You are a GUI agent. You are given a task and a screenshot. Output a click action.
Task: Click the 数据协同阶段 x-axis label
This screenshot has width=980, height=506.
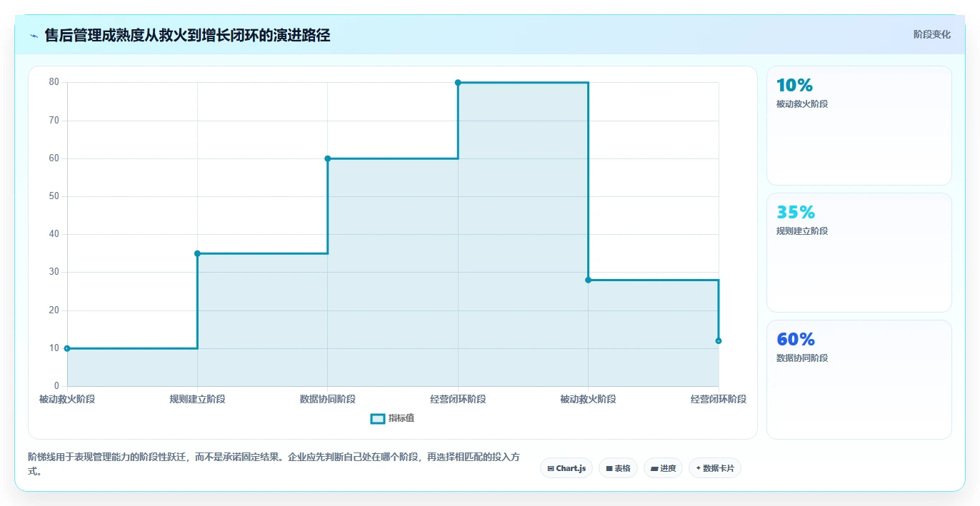pyautogui.click(x=328, y=400)
